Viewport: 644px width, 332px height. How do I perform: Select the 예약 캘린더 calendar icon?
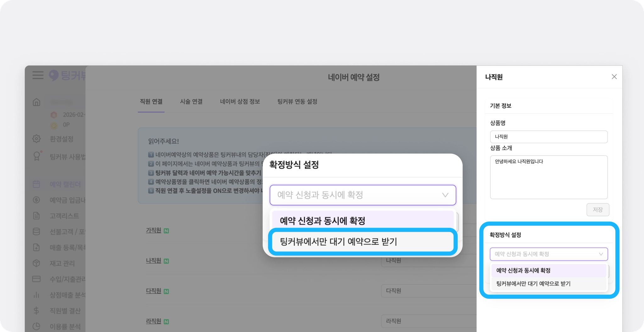(36, 184)
